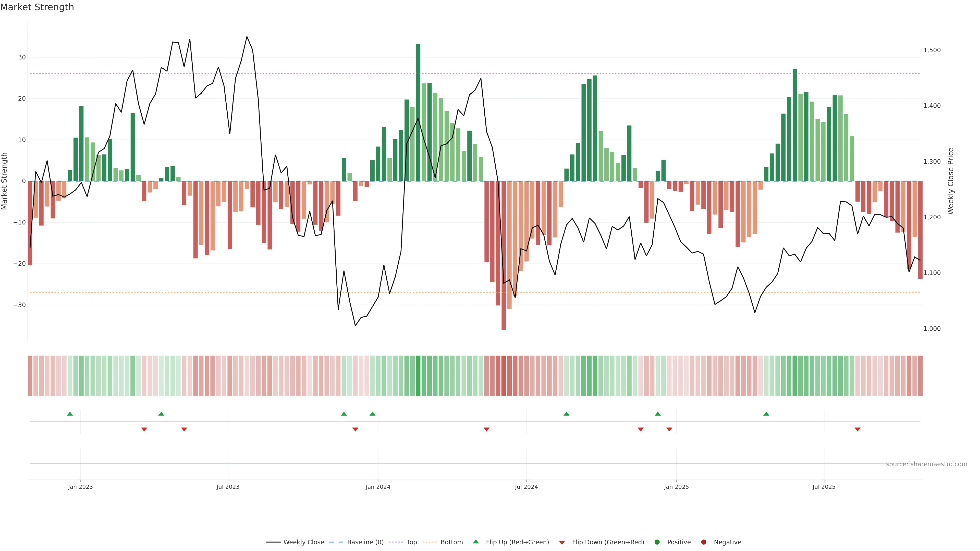980x551 pixels.
Task: Click the Flip Up green triangle legend icon
Action: tap(475, 542)
